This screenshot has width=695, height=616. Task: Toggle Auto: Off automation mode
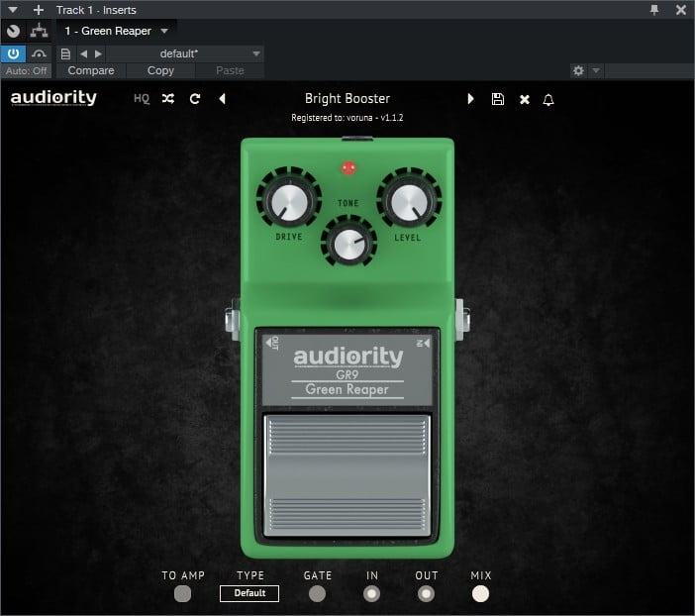[26, 70]
